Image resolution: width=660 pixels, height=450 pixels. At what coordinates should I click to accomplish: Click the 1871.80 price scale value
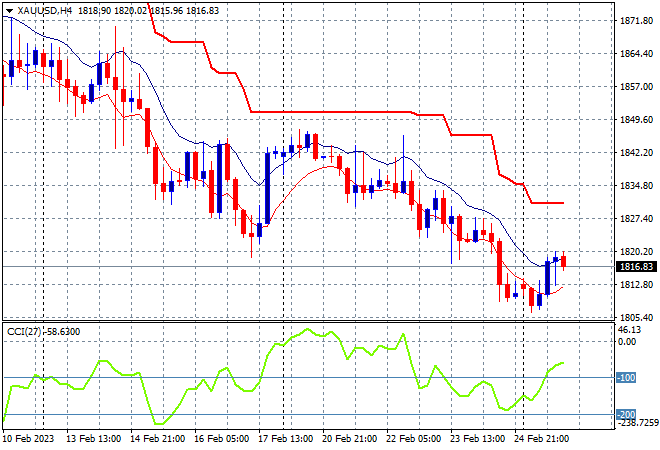click(x=637, y=21)
